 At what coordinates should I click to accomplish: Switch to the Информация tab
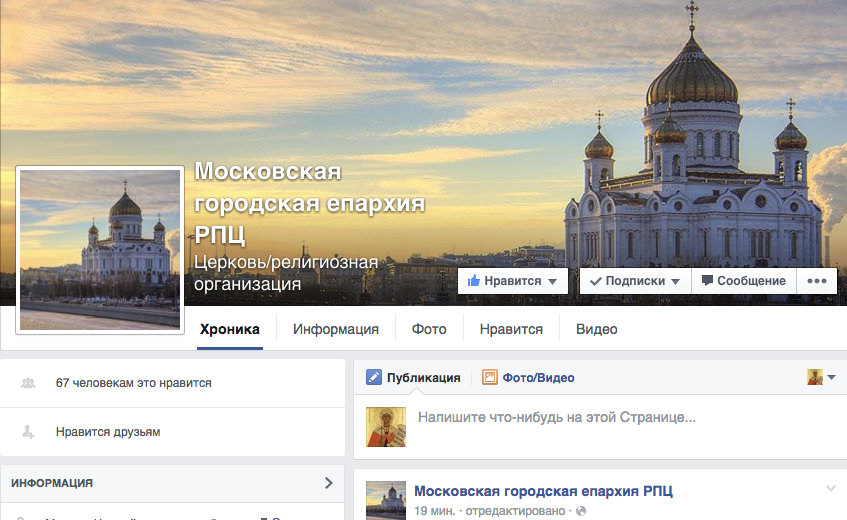coord(335,329)
